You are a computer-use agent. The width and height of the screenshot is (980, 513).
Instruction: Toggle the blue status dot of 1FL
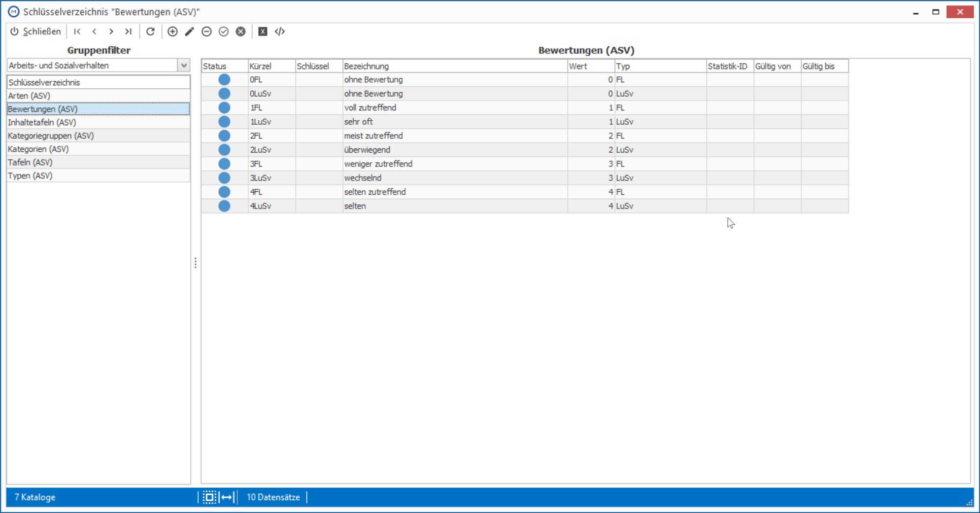[x=224, y=107]
